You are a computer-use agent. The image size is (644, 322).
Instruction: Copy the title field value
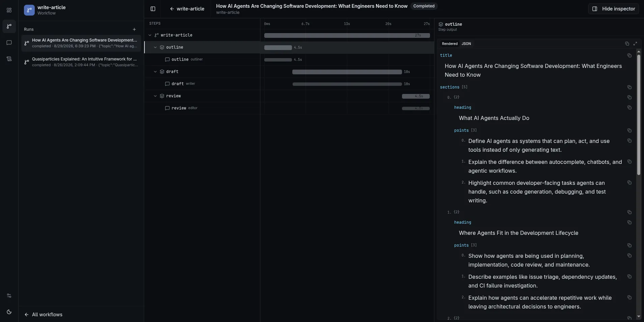[629, 55]
